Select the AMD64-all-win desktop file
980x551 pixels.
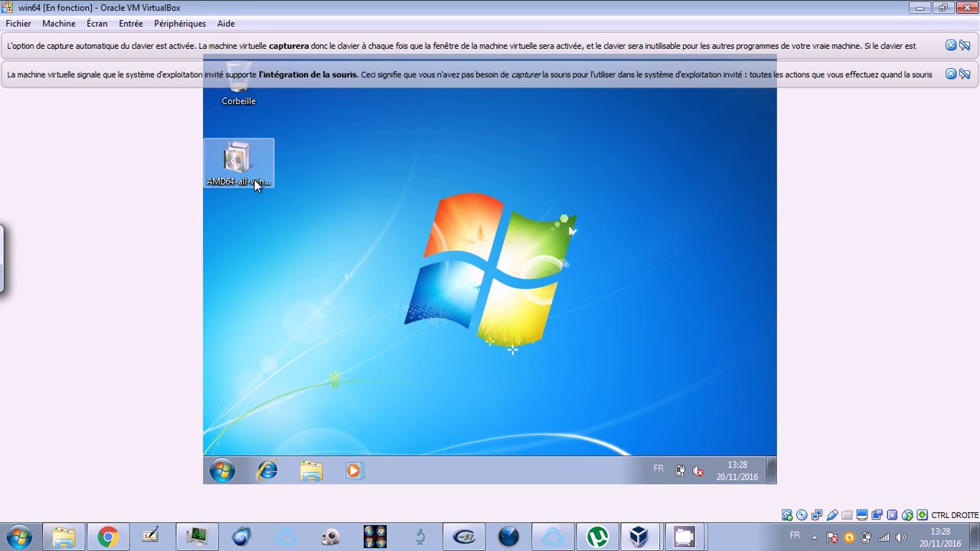(x=238, y=163)
